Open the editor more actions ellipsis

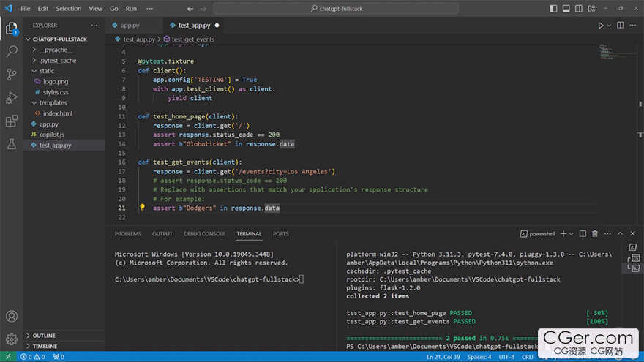(632, 26)
